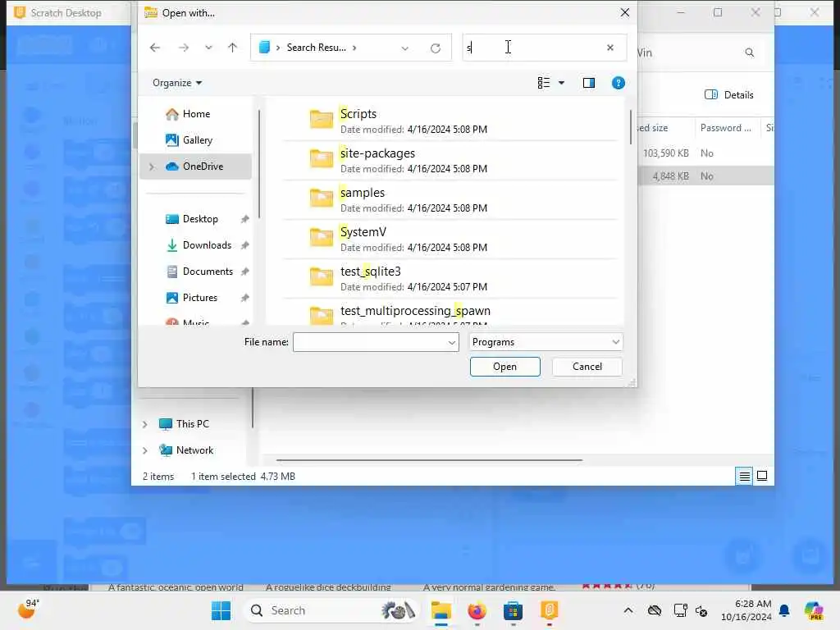
Task: Click the forward arrow in Open with dialog
Action: (x=184, y=48)
